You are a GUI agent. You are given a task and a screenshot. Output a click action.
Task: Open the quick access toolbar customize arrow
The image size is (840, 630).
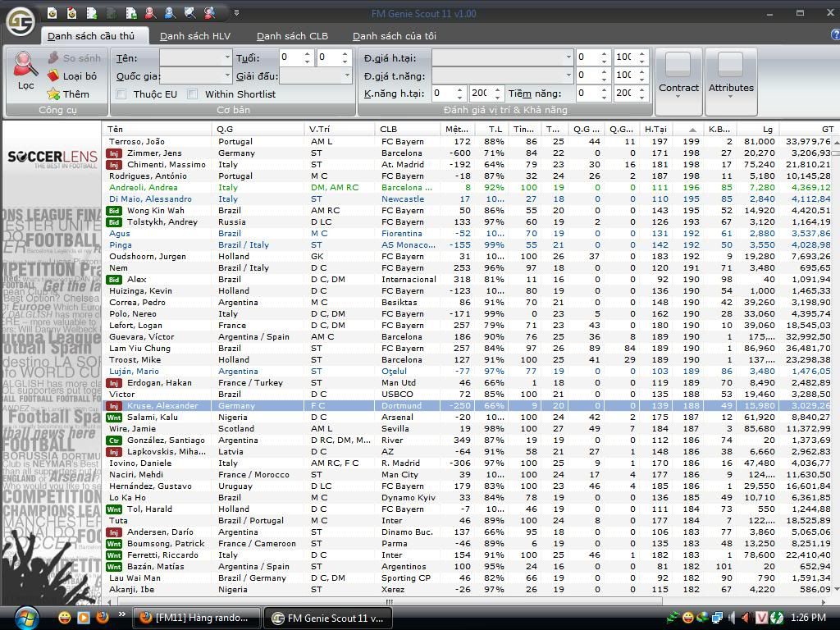236,13
